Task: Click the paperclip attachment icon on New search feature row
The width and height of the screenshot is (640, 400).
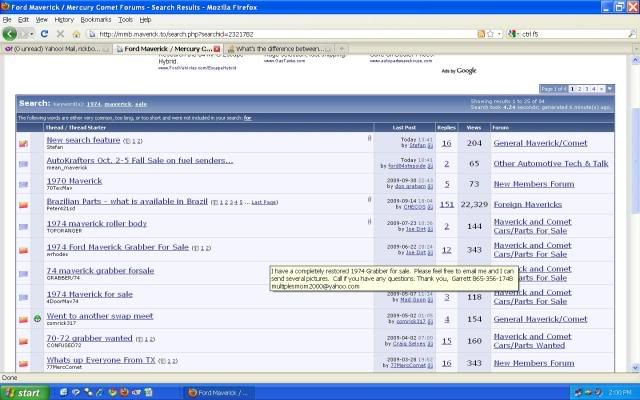Action: (369, 138)
